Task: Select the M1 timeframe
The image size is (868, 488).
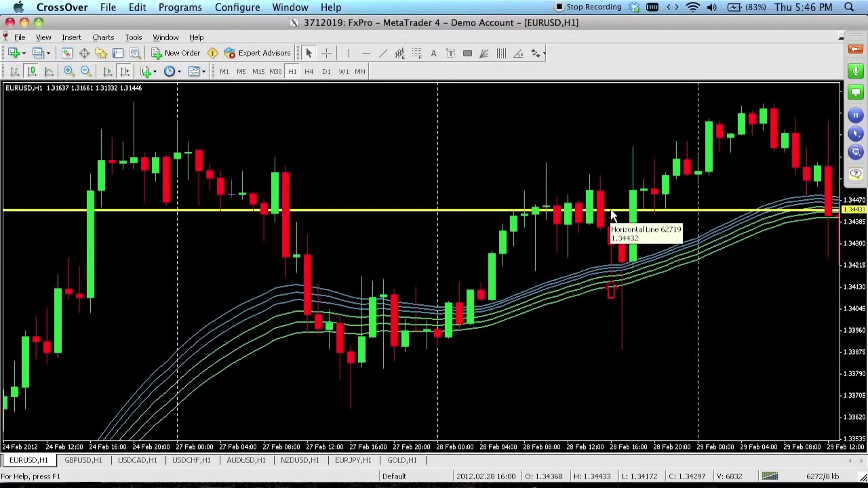Action: [224, 71]
